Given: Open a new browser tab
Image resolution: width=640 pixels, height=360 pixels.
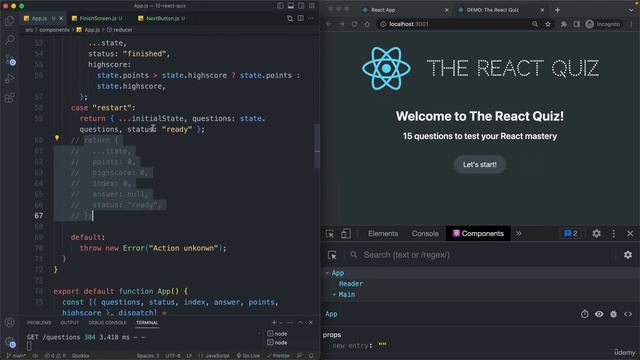Looking at the screenshot, I should tap(558, 10).
